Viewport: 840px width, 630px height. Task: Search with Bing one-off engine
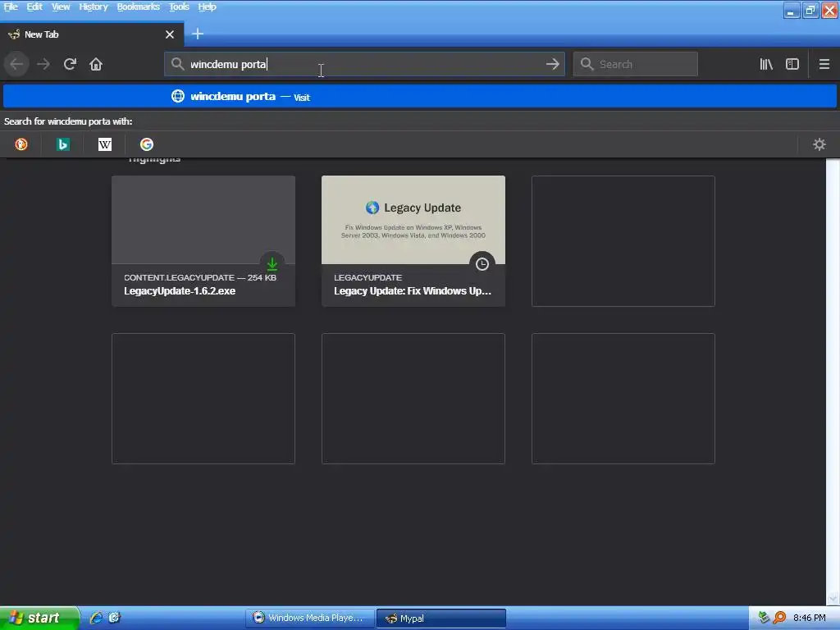coord(62,144)
